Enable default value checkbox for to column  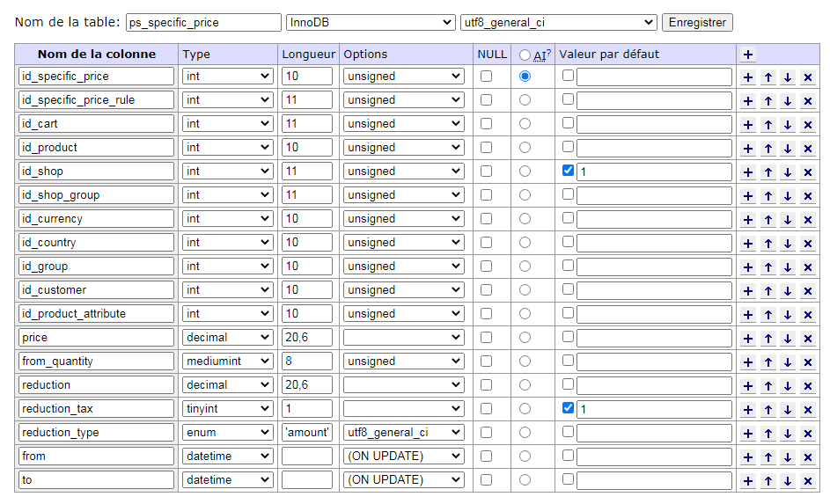tap(568, 479)
